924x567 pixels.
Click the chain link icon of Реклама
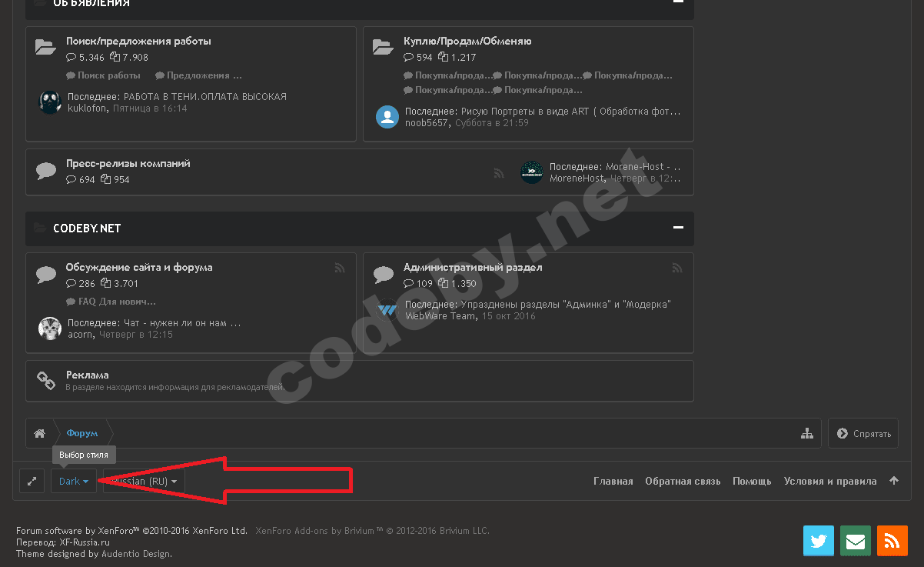pyautogui.click(x=46, y=380)
